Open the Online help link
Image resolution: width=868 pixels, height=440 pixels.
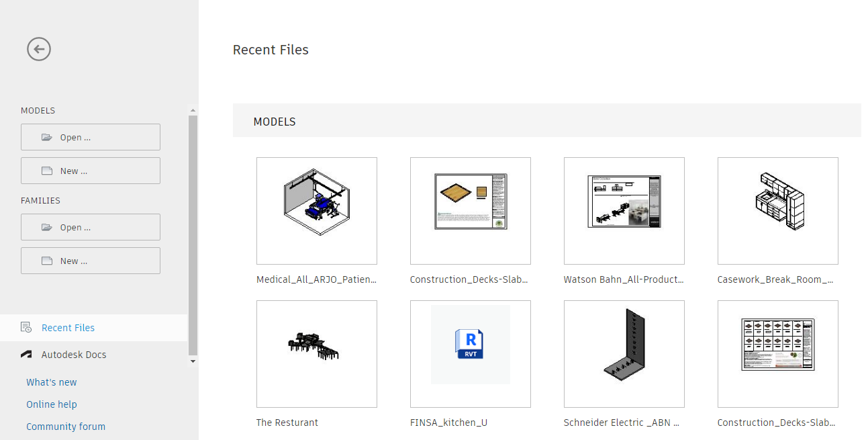point(52,404)
